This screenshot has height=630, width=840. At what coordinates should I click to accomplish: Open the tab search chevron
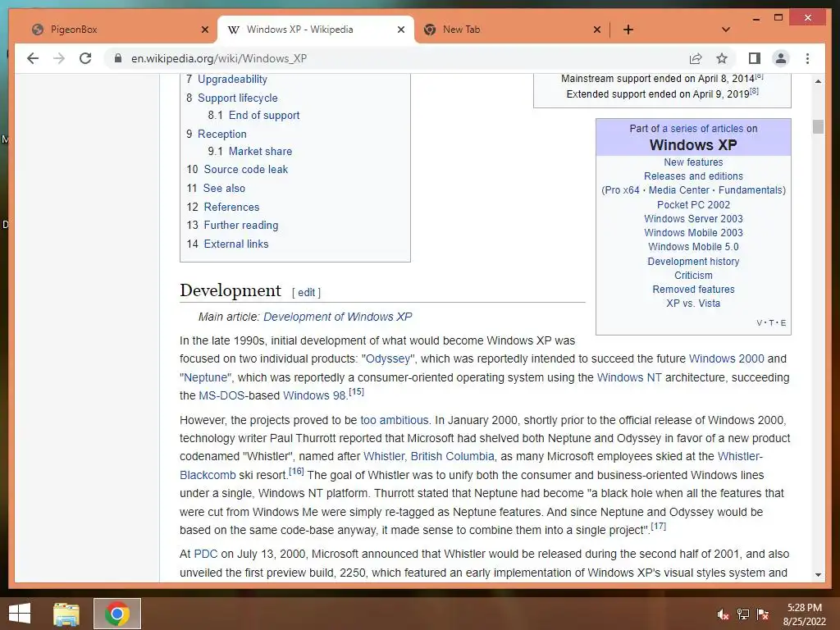[x=725, y=30]
